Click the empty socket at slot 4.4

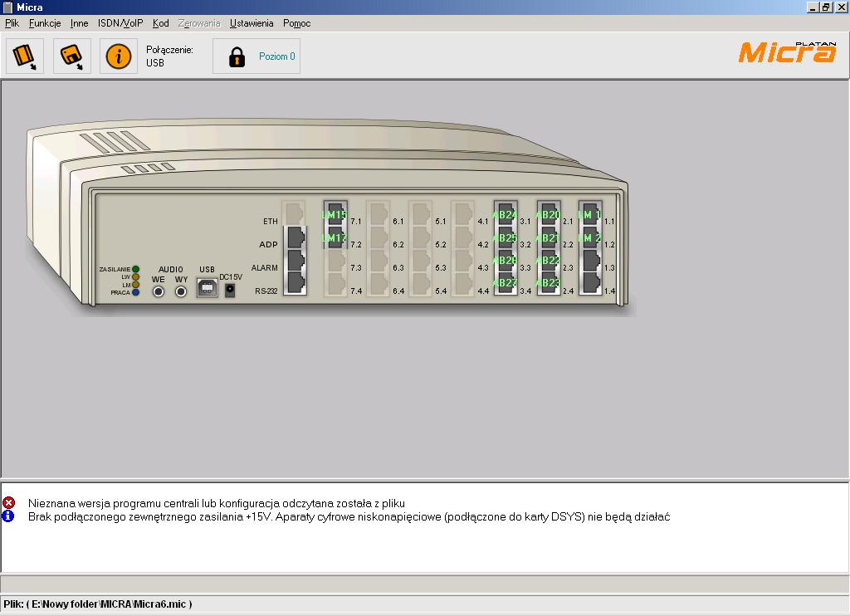coord(463,283)
